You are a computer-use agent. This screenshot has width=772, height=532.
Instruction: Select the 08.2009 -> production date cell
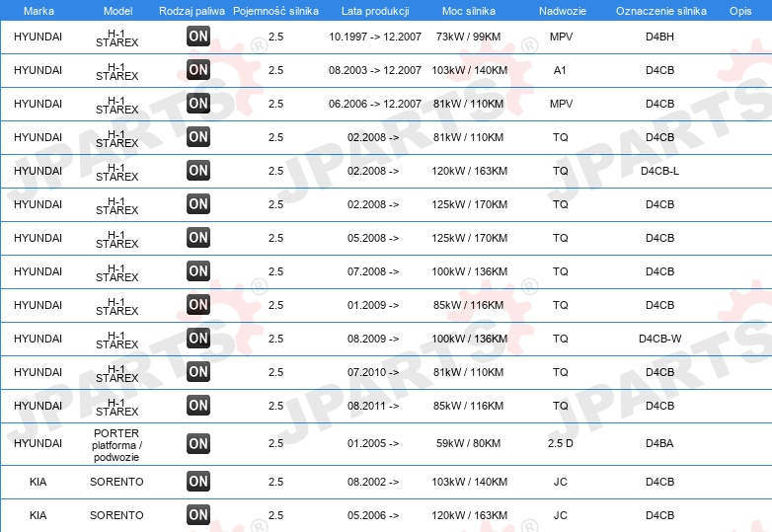point(373,339)
